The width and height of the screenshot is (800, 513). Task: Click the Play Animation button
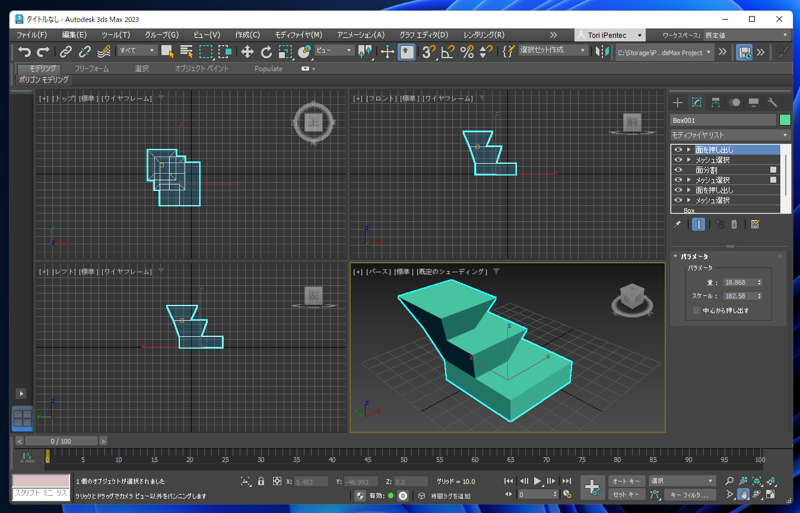537,481
